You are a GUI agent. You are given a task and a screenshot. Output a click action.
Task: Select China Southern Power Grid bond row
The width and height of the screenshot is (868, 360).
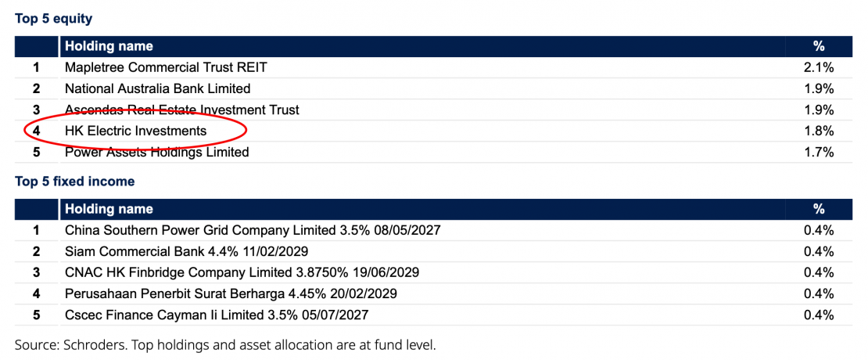pyautogui.click(x=253, y=230)
